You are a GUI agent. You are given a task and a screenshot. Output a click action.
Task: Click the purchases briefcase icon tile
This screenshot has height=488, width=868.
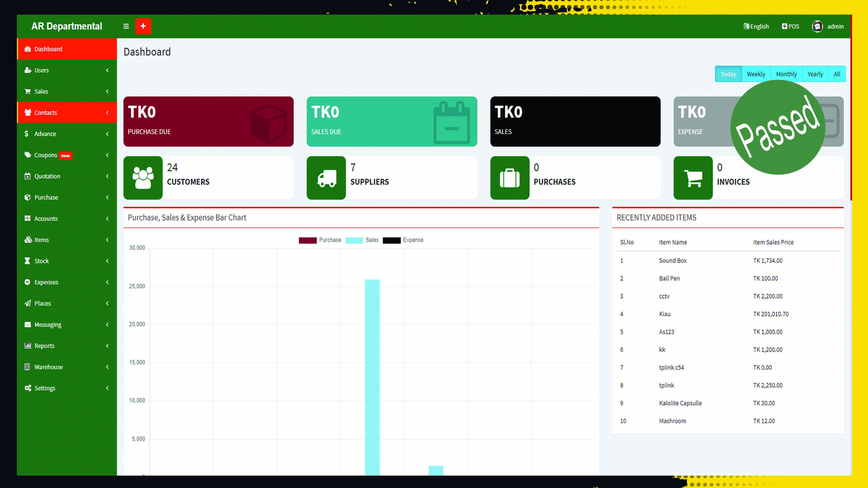point(510,178)
